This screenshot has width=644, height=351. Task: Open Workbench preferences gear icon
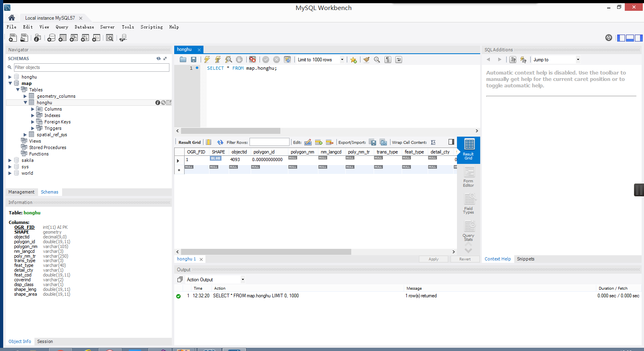609,38
